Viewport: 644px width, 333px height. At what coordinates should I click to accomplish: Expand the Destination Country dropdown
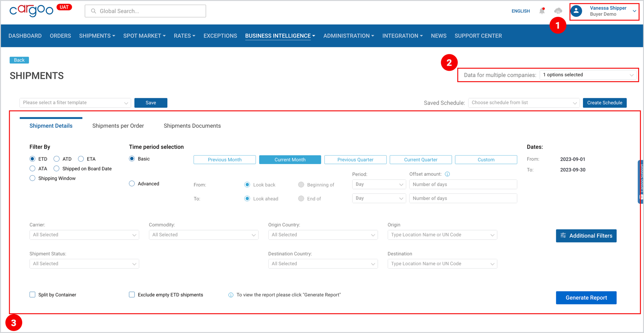[x=323, y=264]
